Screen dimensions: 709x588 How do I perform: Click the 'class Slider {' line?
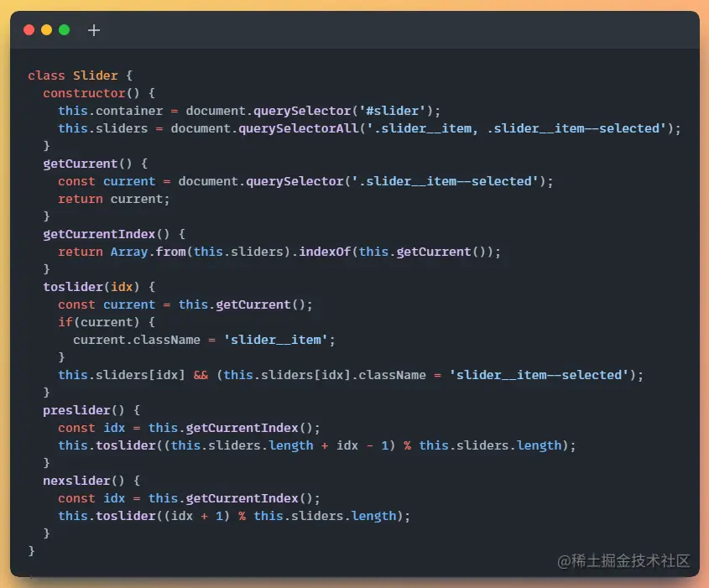[x=80, y=75]
